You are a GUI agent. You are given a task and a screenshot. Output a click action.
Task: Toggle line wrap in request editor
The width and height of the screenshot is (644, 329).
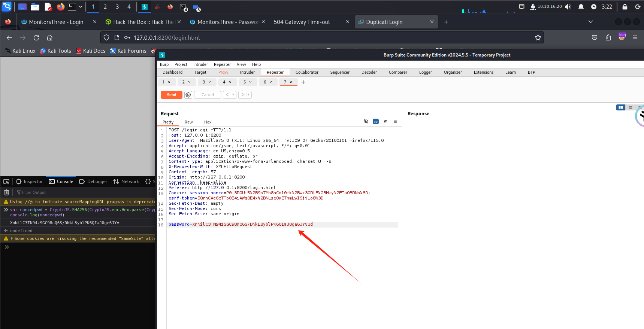[x=376, y=121]
